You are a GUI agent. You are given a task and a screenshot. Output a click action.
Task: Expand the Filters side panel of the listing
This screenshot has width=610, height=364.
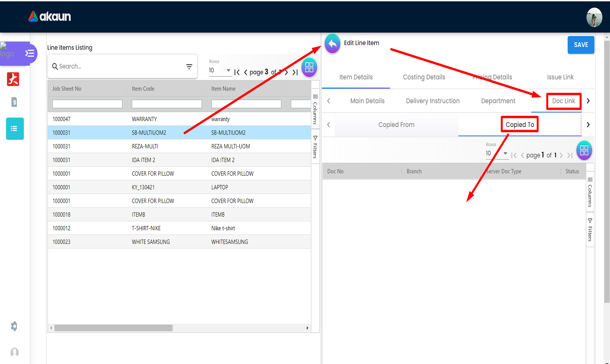(315, 147)
